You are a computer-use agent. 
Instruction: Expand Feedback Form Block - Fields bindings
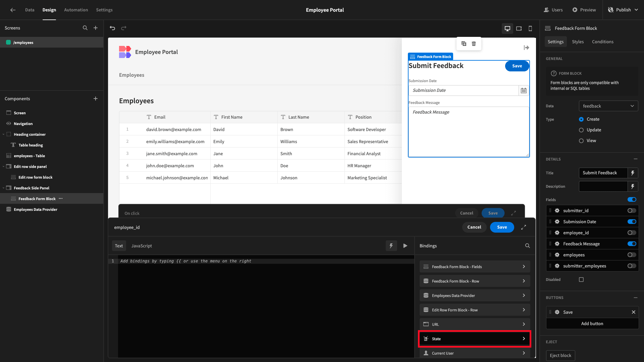tap(475, 266)
